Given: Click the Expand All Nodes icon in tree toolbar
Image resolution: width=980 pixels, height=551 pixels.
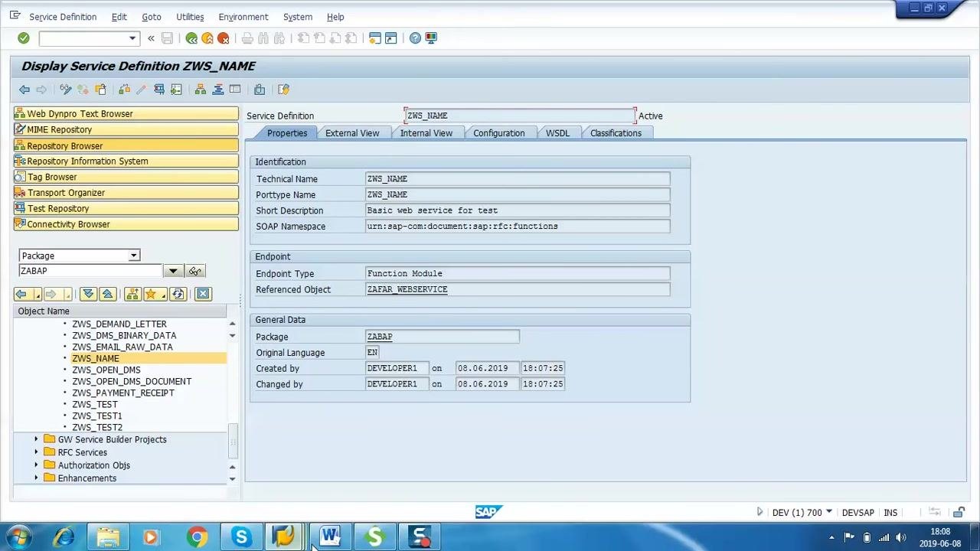Looking at the screenshot, I should [x=88, y=294].
